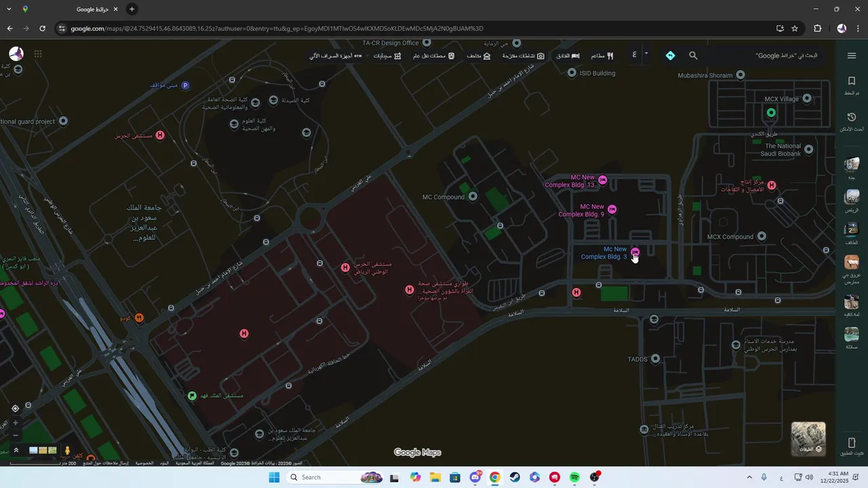
Task: Filter by ATMs chip أجهزة الصراف الآلي
Action: [x=336, y=56]
